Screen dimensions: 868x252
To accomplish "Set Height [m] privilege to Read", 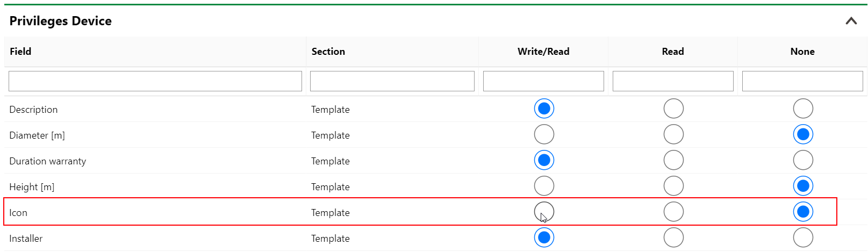I will click(673, 186).
